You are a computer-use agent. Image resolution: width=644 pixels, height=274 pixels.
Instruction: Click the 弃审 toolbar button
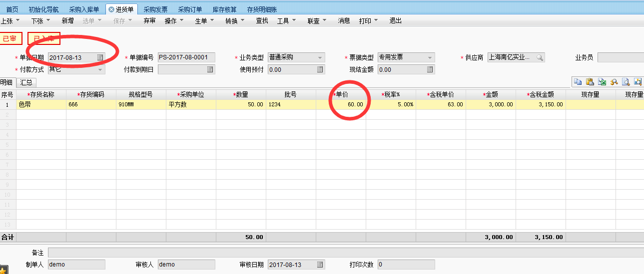click(x=149, y=21)
